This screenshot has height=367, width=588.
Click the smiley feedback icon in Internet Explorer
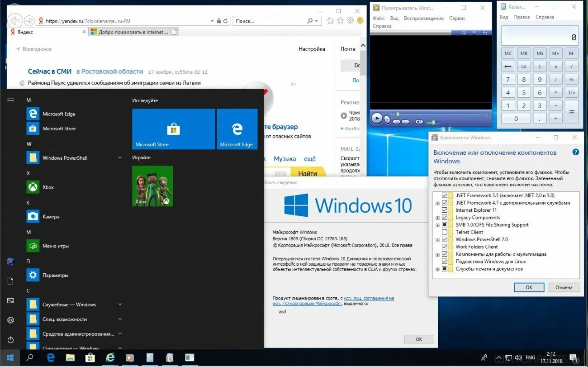[x=360, y=21]
